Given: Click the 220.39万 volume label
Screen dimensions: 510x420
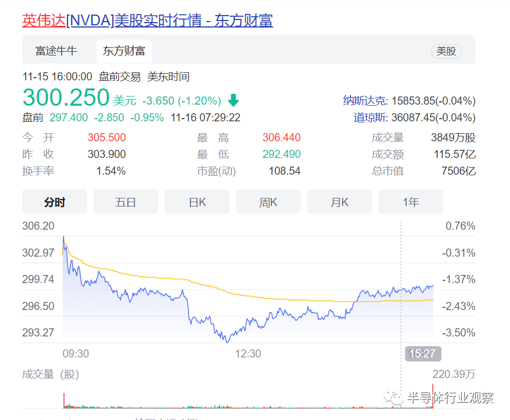Looking at the screenshot, I should tap(454, 374).
